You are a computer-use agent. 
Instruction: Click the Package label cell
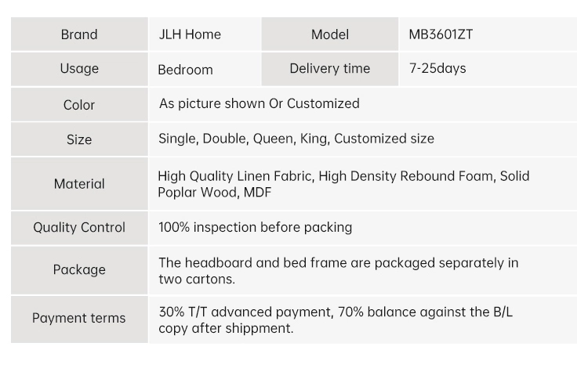click(x=79, y=270)
